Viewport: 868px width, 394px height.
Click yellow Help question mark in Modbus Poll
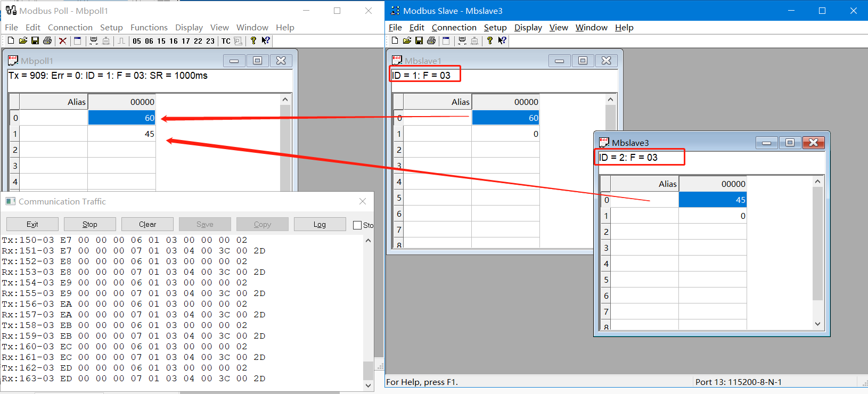(x=253, y=41)
